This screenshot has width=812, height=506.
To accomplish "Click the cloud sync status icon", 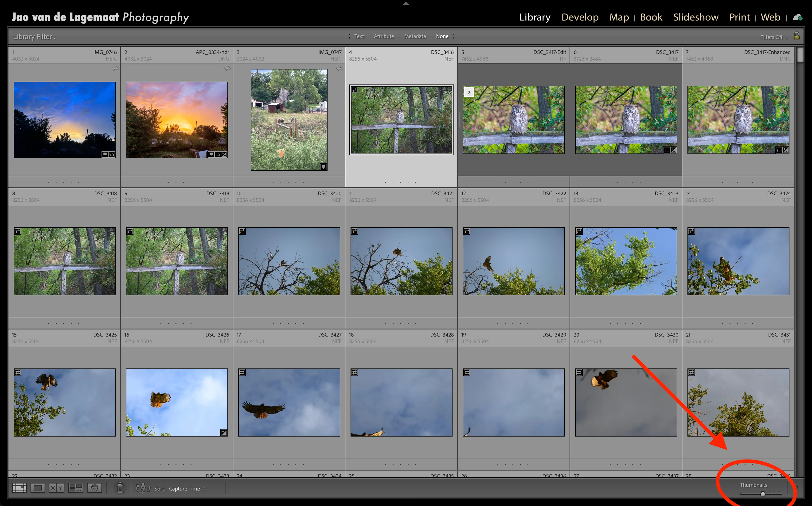I will 797,17.
